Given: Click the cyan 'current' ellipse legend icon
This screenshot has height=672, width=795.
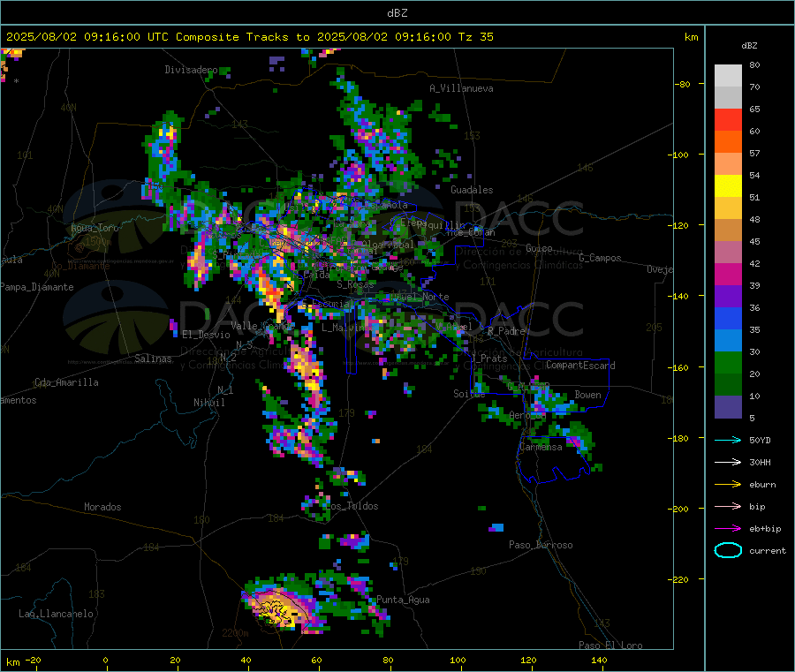Looking at the screenshot, I should pos(728,550).
